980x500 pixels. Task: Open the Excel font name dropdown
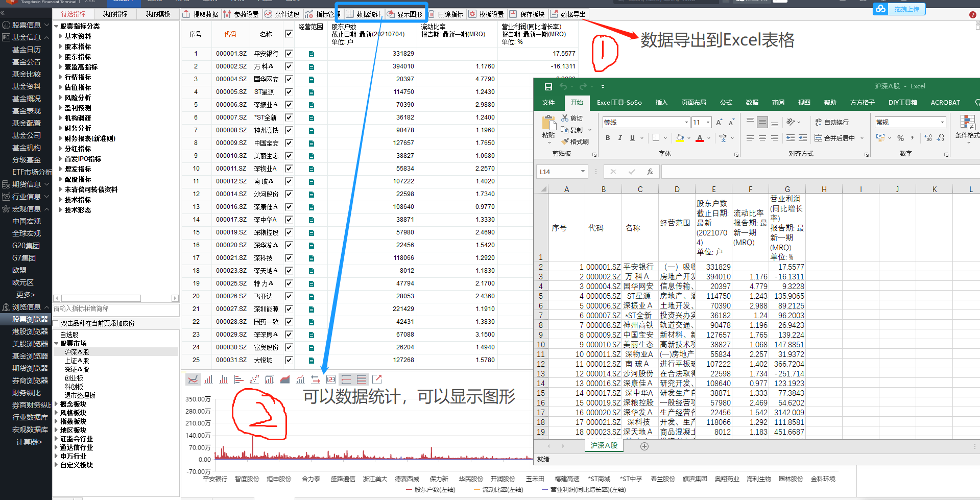coord(686,123)
